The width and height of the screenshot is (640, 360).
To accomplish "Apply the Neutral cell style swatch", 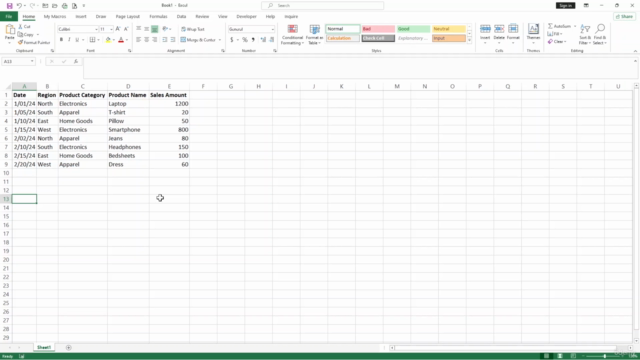I will click(448, 29).
